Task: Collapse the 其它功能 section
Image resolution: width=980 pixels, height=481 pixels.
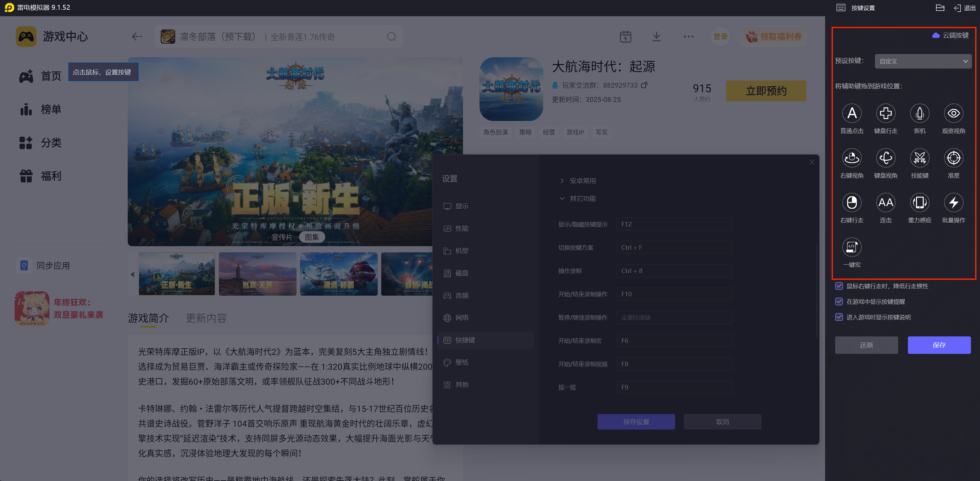Action: point(582,199)
